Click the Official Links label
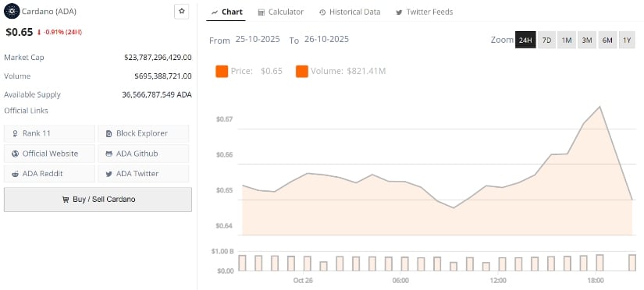644x290 pixels. pyautogui.click(x=26, y=111)
